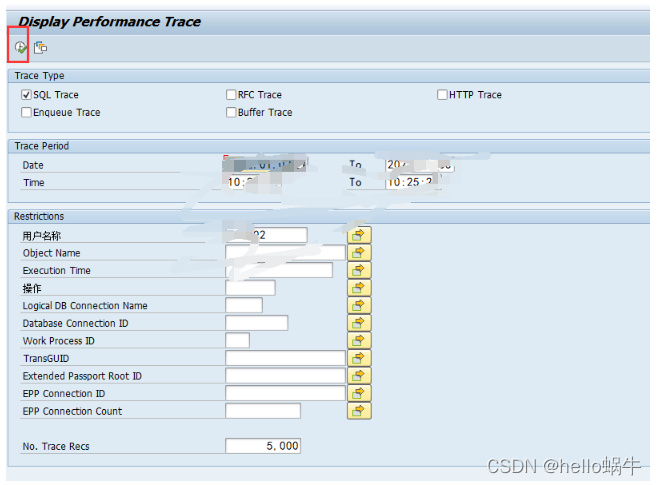
Task: Enable the Enqueue Trace checkbox
Action: tap(26, 112)
